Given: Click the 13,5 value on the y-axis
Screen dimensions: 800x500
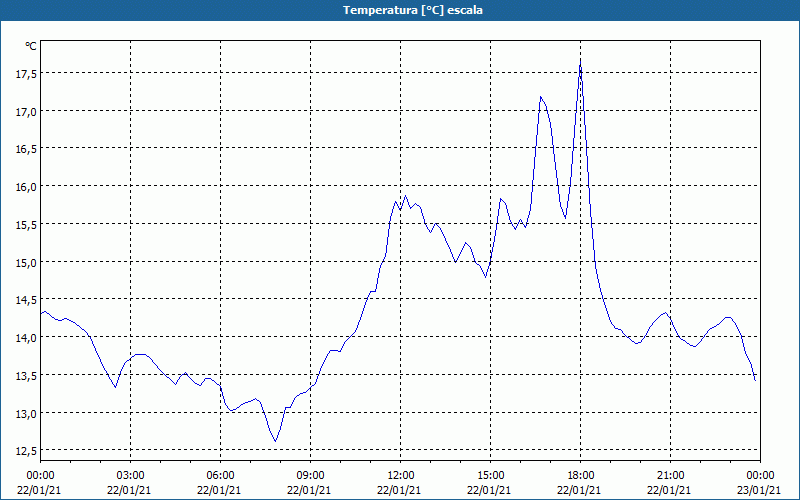Looking at the screenshot, I should click(x=26, y=376).
